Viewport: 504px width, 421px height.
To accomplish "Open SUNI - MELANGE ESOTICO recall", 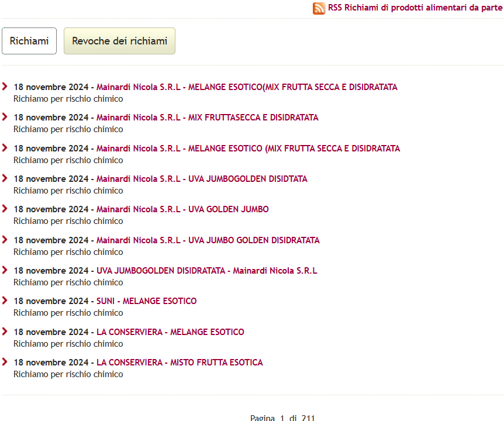I will [147, 301].
